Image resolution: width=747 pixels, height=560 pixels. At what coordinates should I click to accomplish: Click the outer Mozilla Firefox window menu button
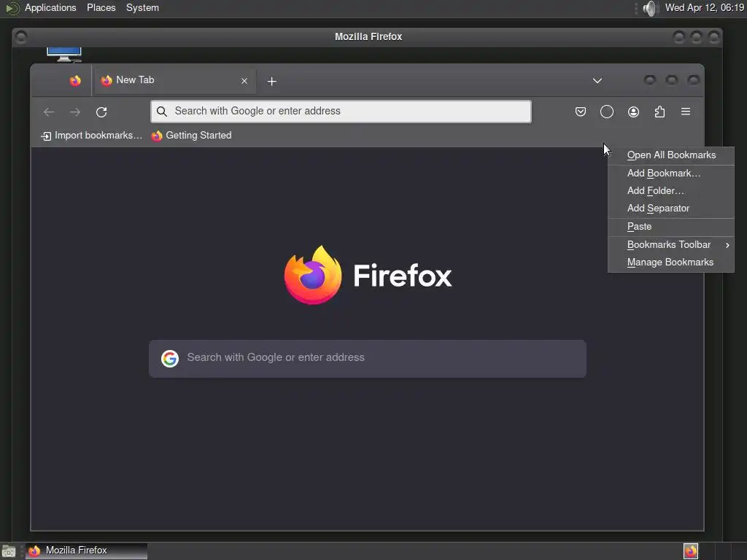21,36
